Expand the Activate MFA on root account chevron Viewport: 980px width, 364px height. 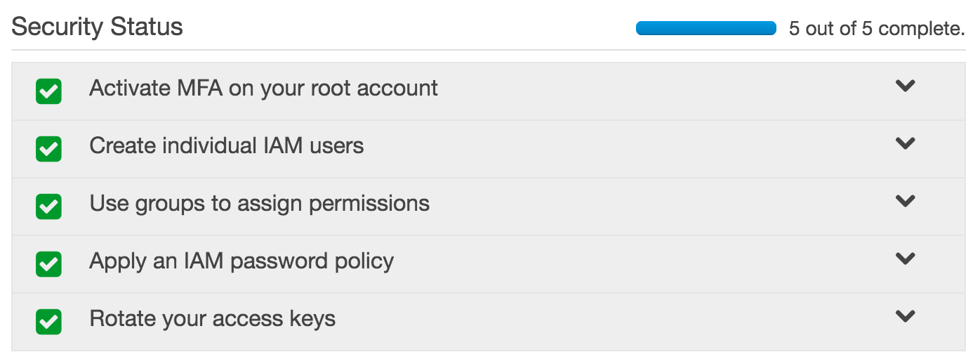(x=906, y=86)
